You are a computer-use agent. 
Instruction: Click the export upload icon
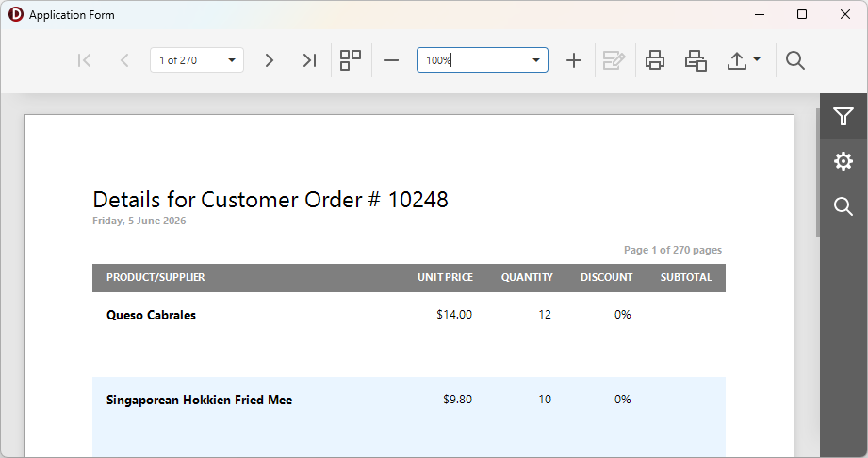(x=737, y=60)
